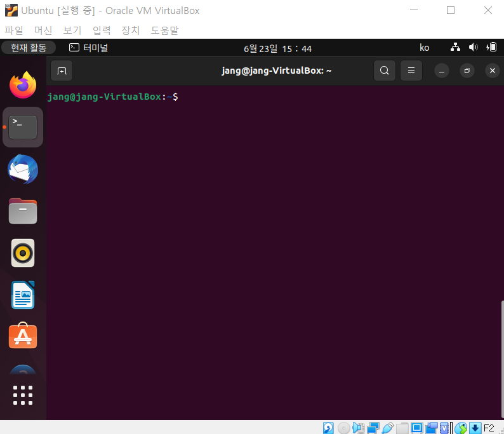504x434 pixels.
Task: Click VirtualBox USB devices status icon
Action: pyautogui.click(x=388, y=428)
